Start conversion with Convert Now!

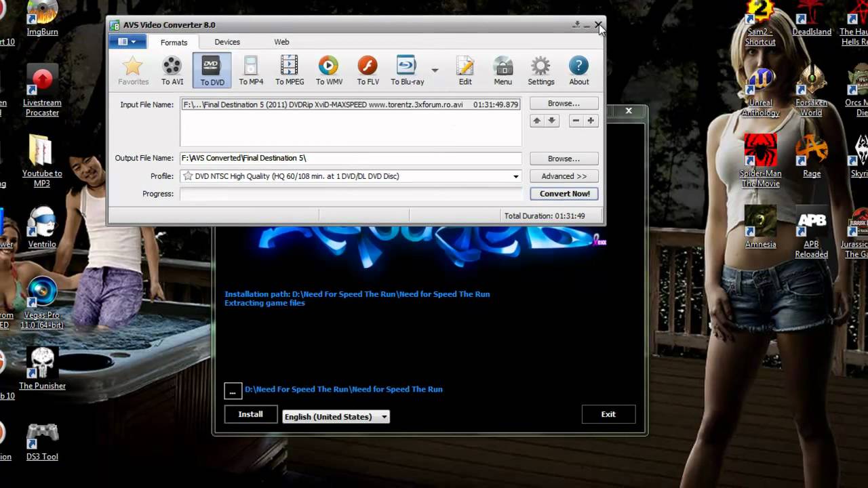coord(564,194)
